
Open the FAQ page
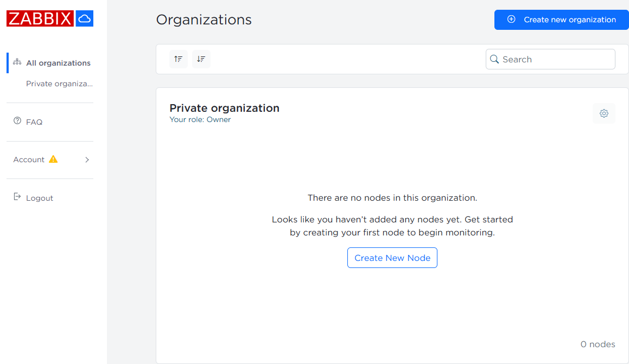[x=34, y=122]
